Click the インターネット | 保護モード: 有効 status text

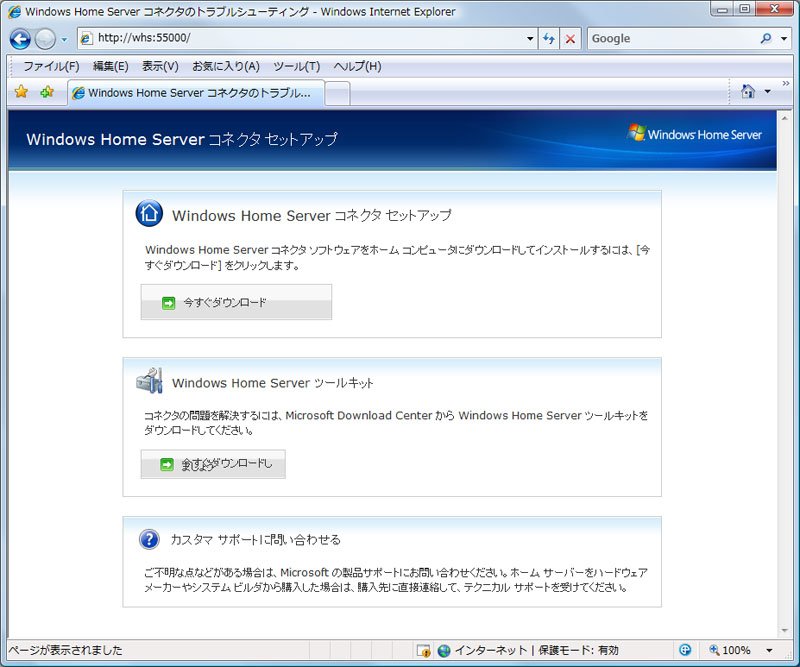pos(536,650)
